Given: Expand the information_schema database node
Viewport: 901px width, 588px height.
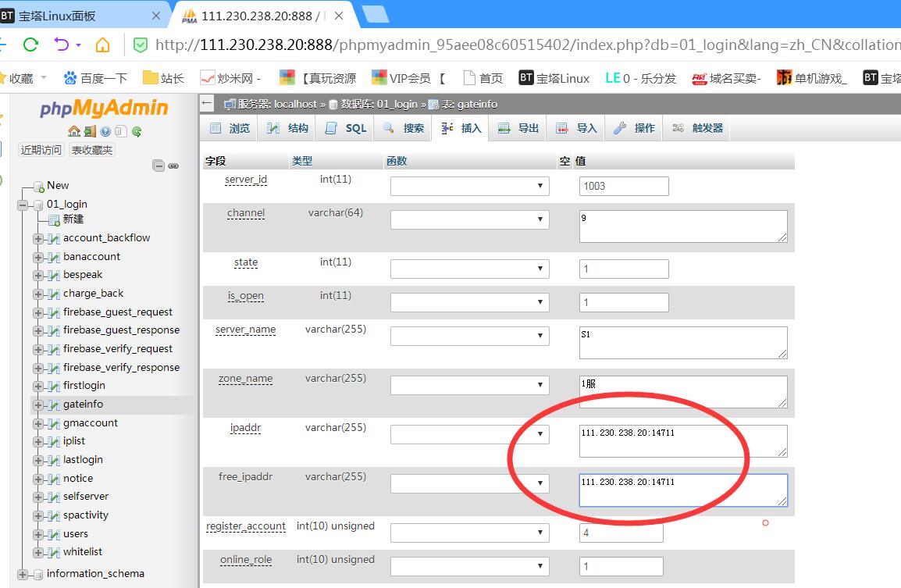Looking at the screenshot, I should pyautogui.click(x=23, y=574).
